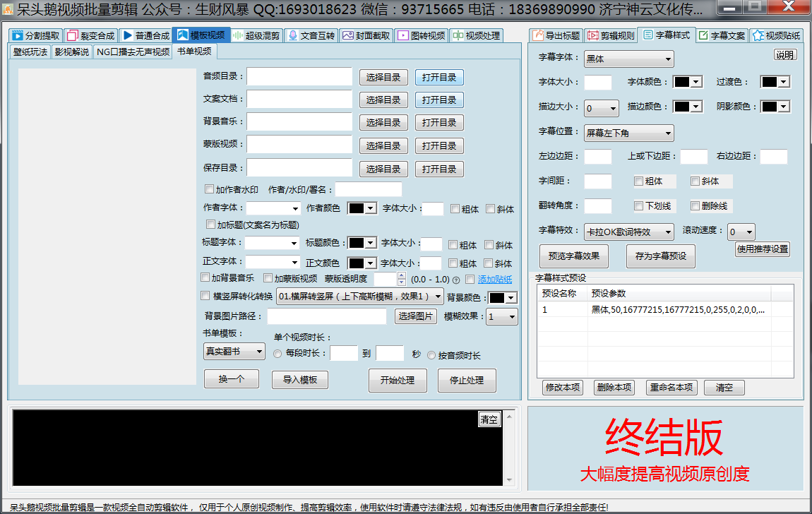Viewport: 812px width, 514px height.
Task: Click the 说明 button
Action: pos(785,55)
